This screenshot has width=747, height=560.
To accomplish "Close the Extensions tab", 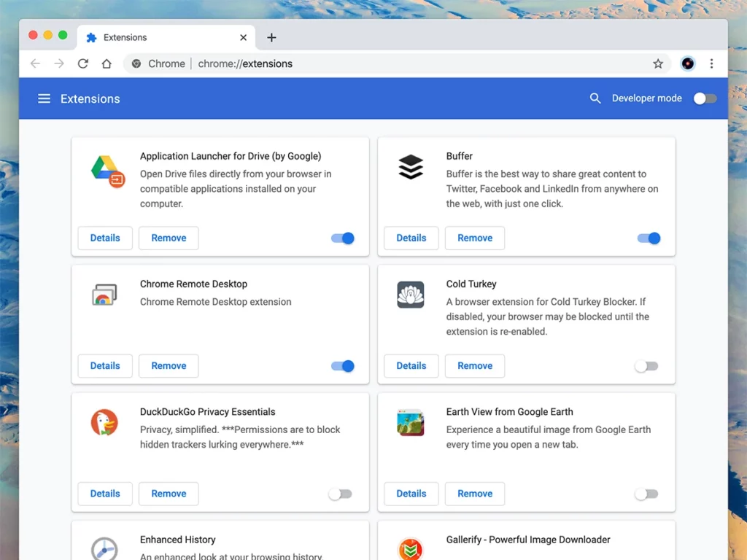I will [244, 37].
